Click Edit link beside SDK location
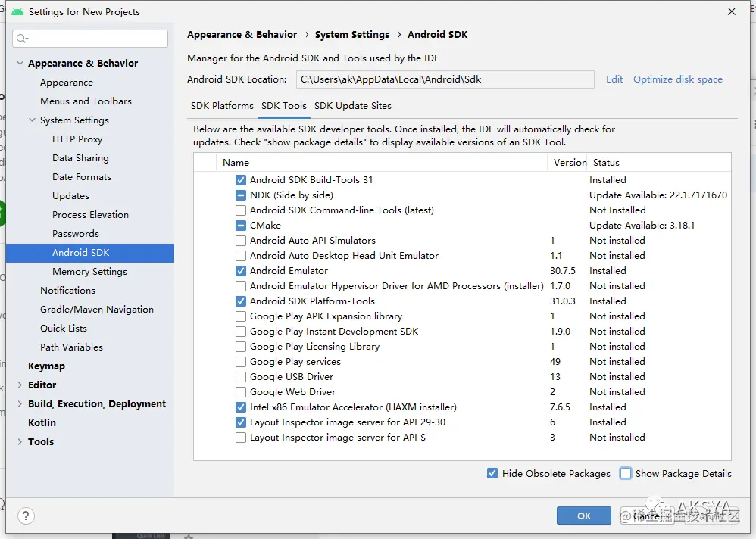 tap(614, 79)
